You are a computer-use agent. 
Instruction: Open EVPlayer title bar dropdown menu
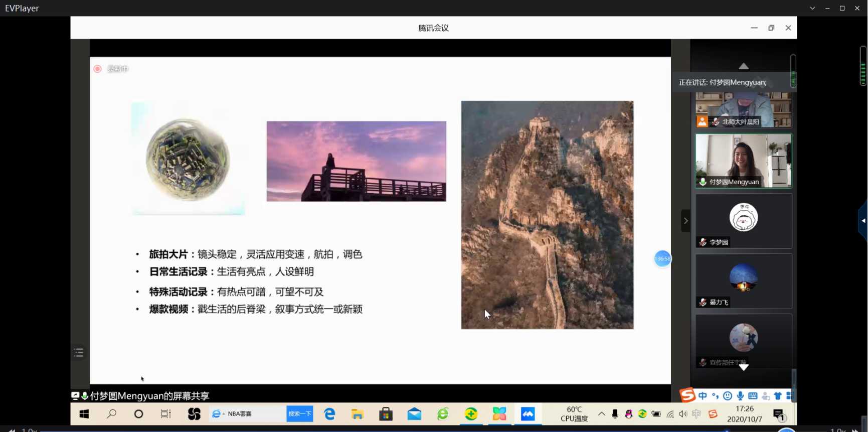pos(812,8)
